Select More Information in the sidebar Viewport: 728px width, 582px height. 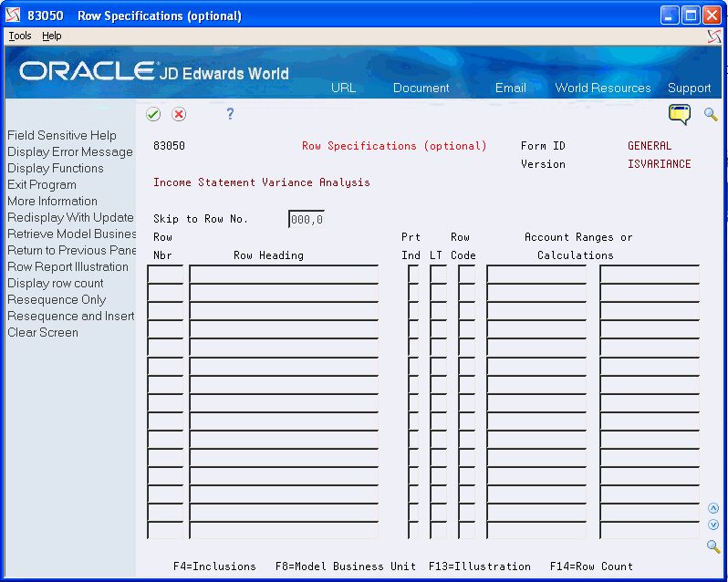tap(53, 201)
